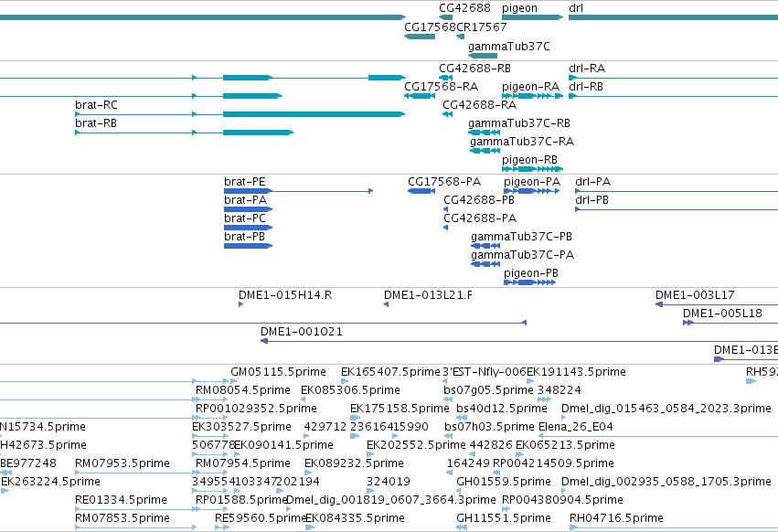The image size is (778, 532).
Task: Select the gammaTub37C-RB transcript label
Action: (519, 123)
